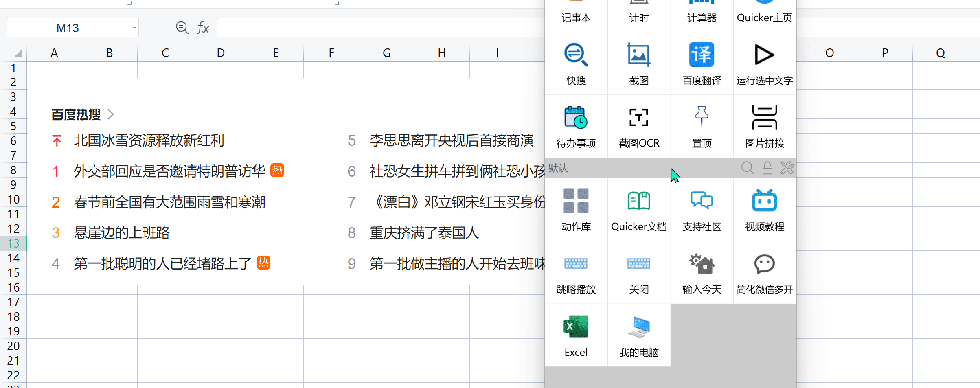Screen dimensions: 980x388
Task: Open the 待办事项 to-do action
Action: pos(576,126)
